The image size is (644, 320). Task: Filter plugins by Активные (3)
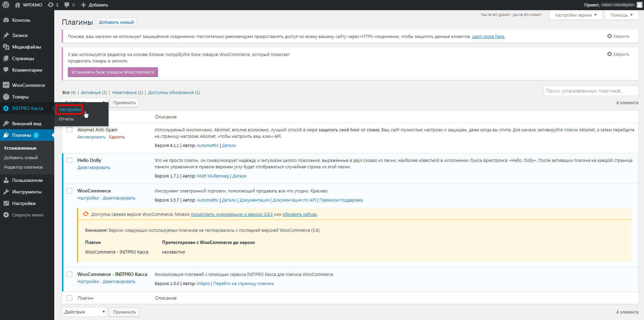coord(94,92)
